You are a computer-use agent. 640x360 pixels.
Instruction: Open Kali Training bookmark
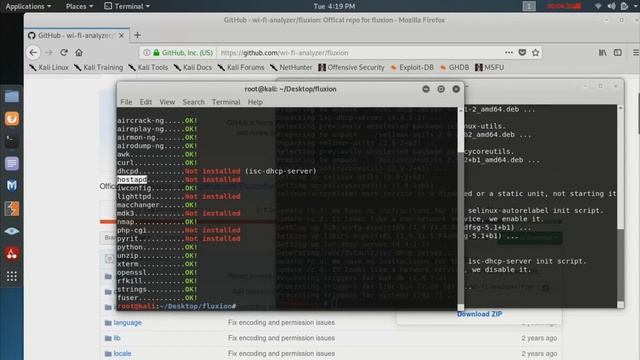98,67
